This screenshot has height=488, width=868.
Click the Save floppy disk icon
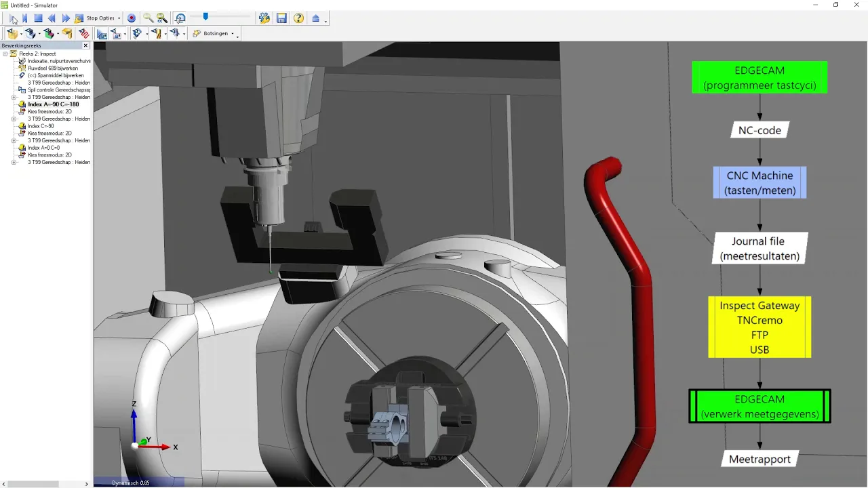pos(281,18)
